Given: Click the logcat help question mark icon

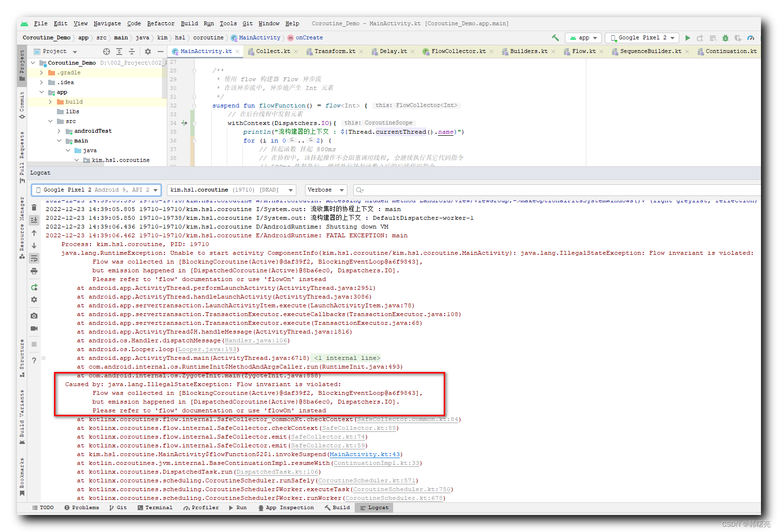Looking at the screenshot, I should (34, 360).
